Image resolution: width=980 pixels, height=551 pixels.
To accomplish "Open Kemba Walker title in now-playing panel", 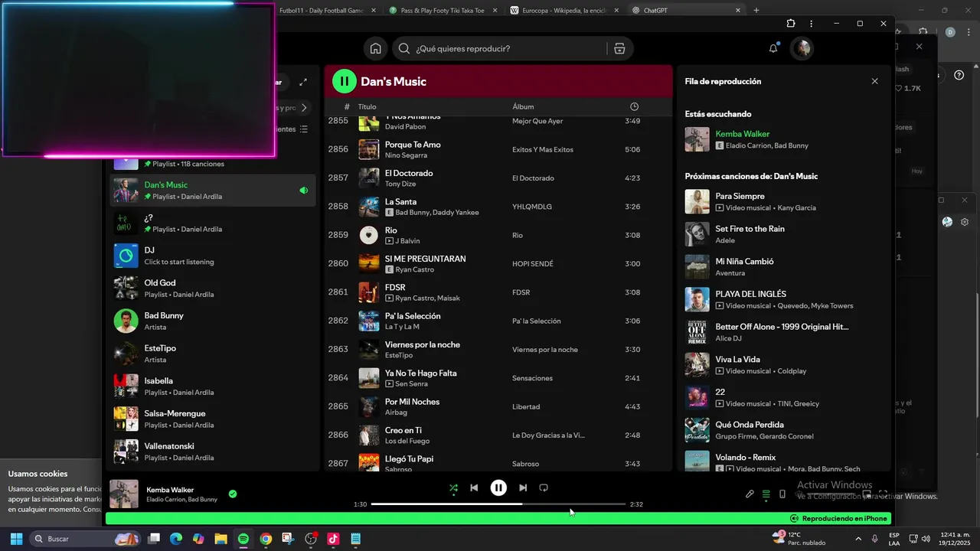I will [x=742, y=134].
